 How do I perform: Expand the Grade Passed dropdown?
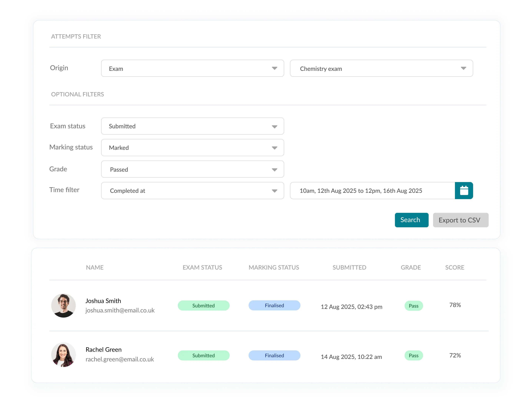[x=192, y=169]
